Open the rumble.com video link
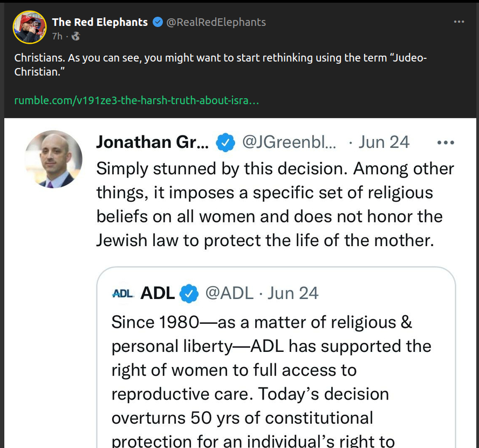Screen dimensions: 479x448 coord(136,101)
